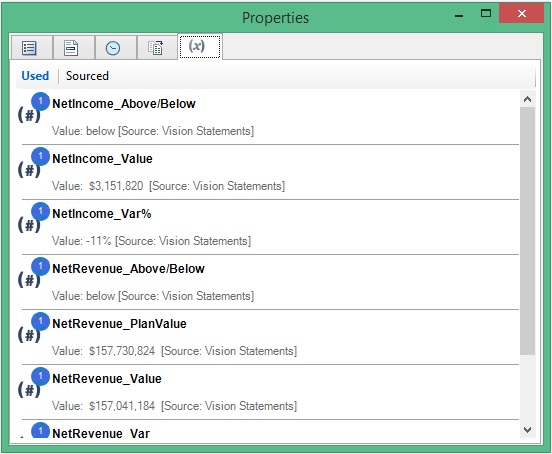Select the (x) variables tab

pyautogui.click(x=200, y=46)
